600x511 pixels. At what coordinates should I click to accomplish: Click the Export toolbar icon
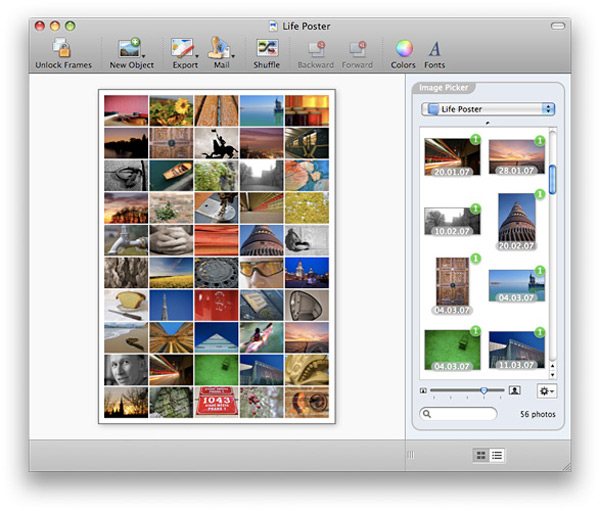[183, 48]
